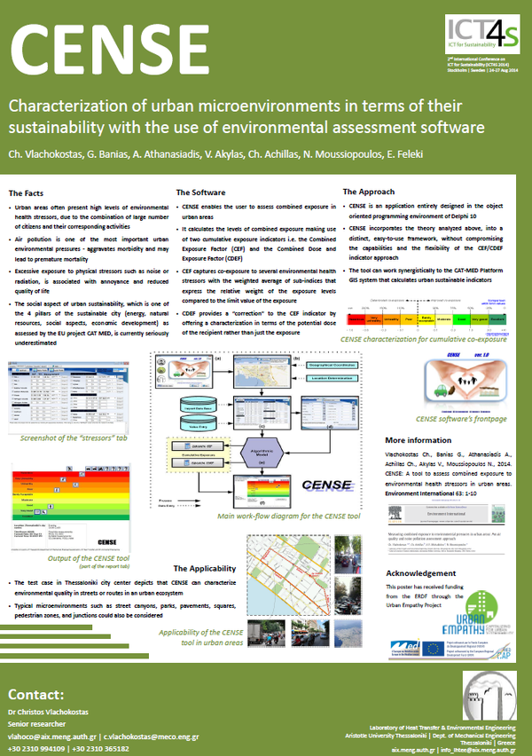
Task: Click 'Environment International 63: 1-10' reference
Action: tap(431, 493)
